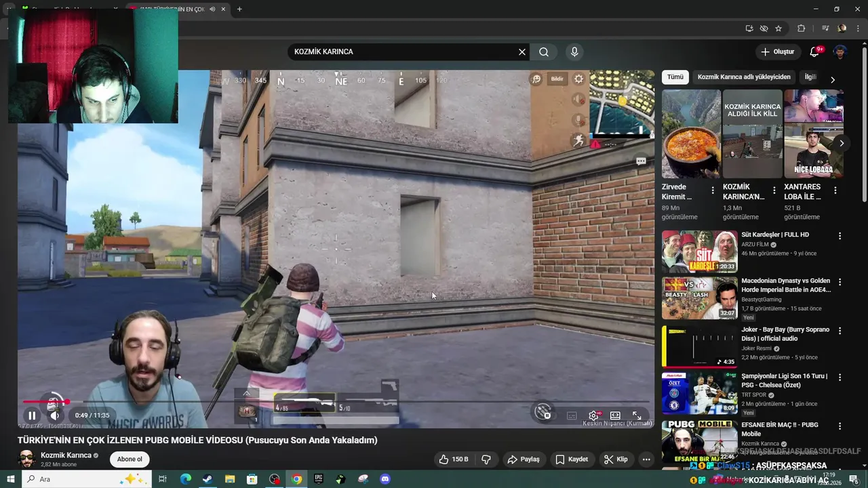Mute the video with the player volume icon
The height and width of the screenshot is (488, 868).
55,415
